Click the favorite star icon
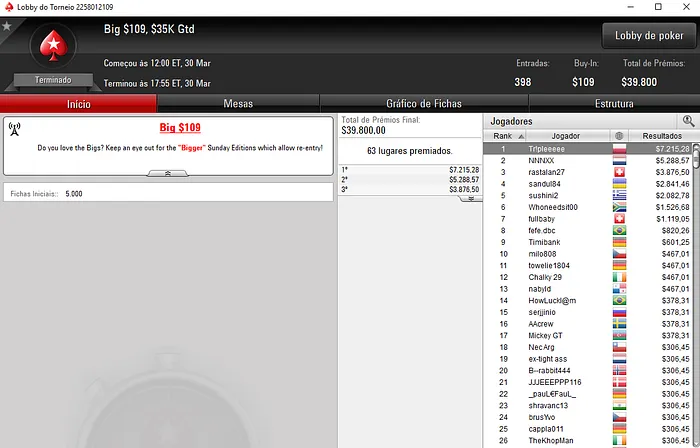 [x=7, y=26]
